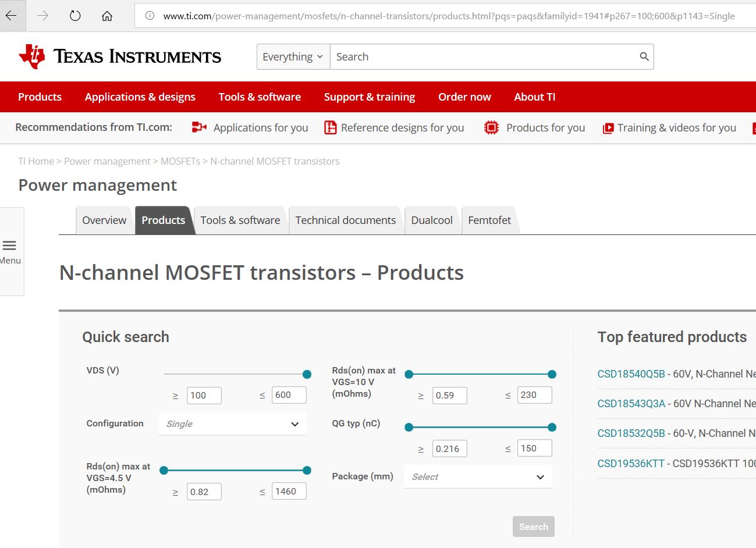Open featured product CSD18540Q5B
This screenshot has height=548, width=756.
pos(631,374)
